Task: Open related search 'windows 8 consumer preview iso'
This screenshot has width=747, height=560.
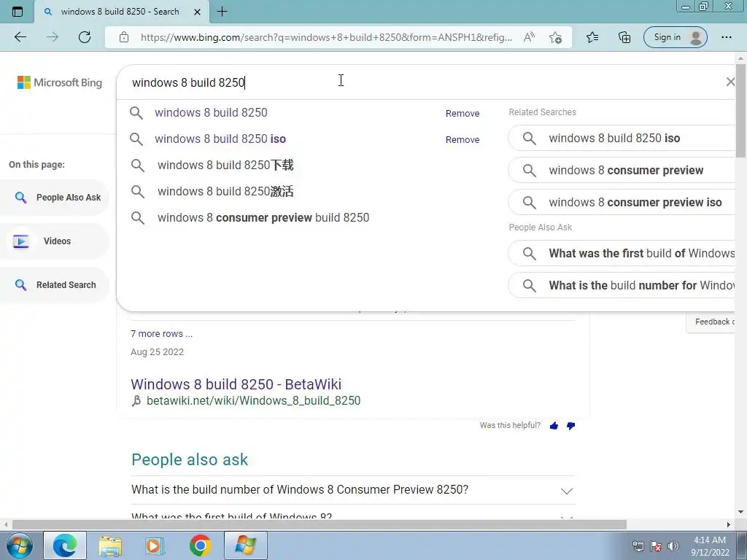Action: tap(622, 203)
